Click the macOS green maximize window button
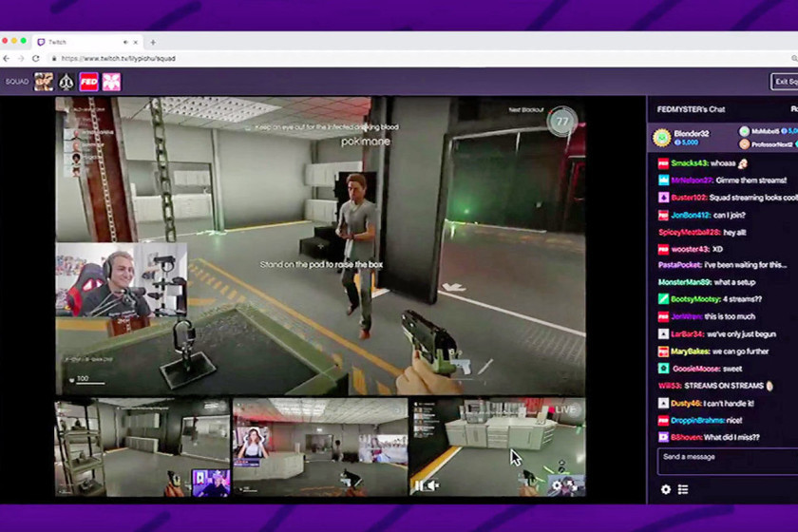 tap(23, 41)
